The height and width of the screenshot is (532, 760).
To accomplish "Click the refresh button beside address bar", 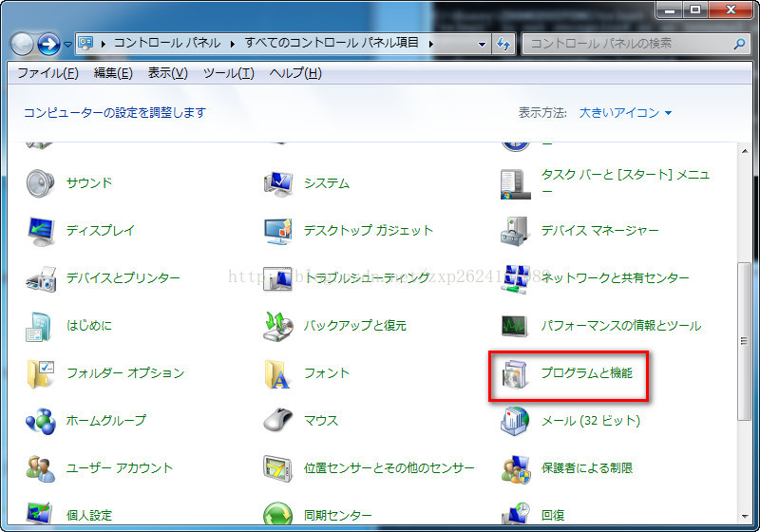I will [x=504, y=44].
